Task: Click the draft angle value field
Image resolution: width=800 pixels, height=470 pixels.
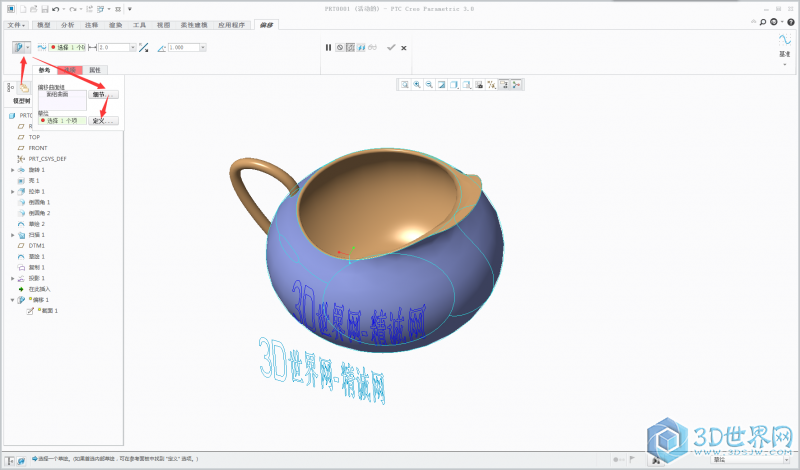Action: point(184,47)
